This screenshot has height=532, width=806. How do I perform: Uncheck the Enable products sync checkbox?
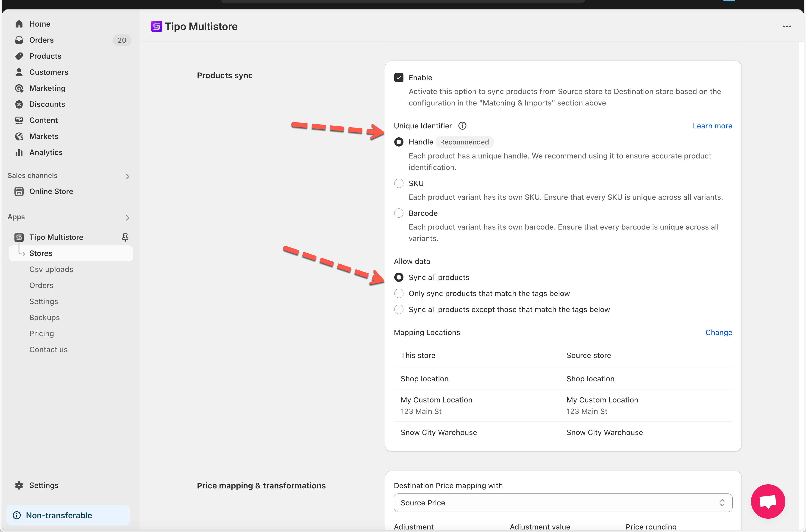coord(399,78)
